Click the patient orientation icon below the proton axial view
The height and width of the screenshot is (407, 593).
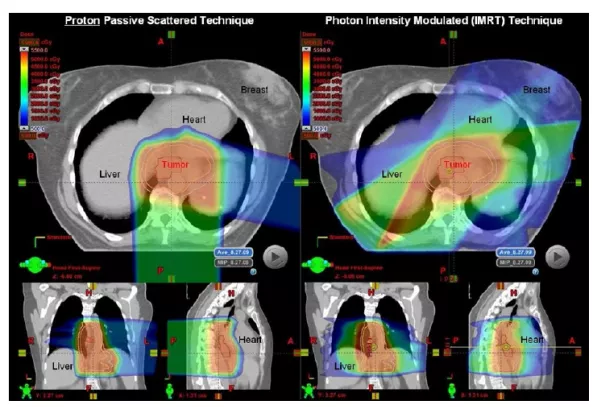click(35, 264)
